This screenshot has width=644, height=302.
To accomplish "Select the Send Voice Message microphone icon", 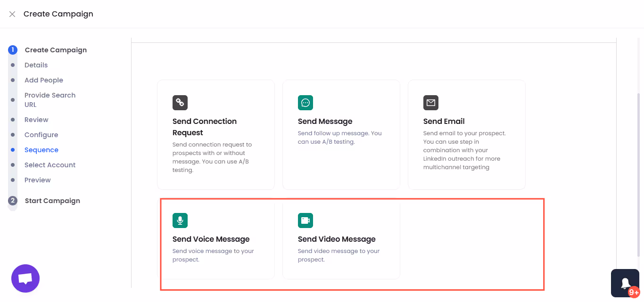I will (x=180, y=220).
